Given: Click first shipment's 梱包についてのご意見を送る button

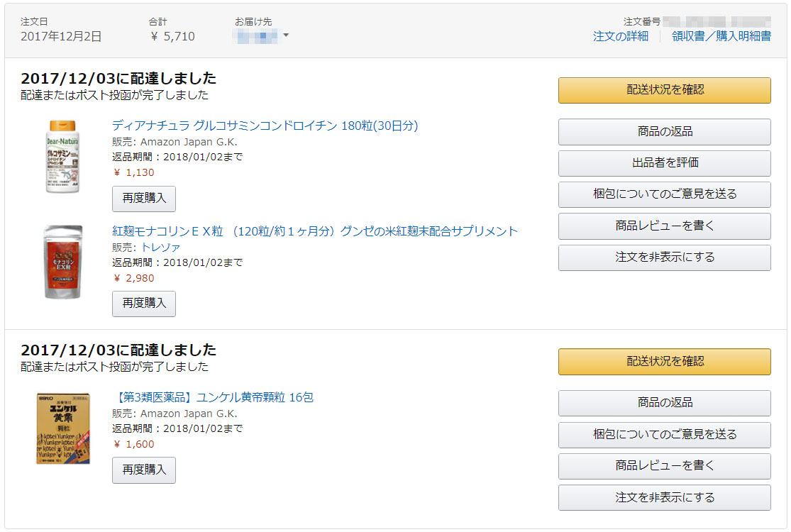Looking at the screenshot, I should [664, 194].
